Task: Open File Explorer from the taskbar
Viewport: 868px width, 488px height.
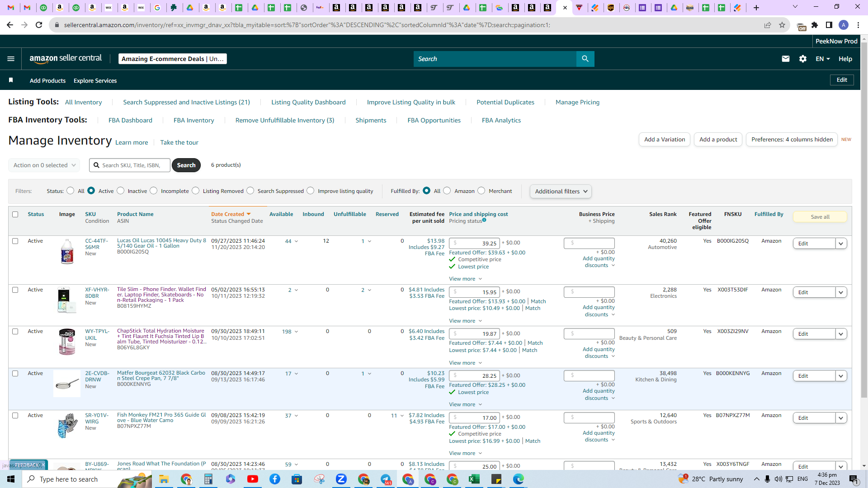Action: [164, 479]
